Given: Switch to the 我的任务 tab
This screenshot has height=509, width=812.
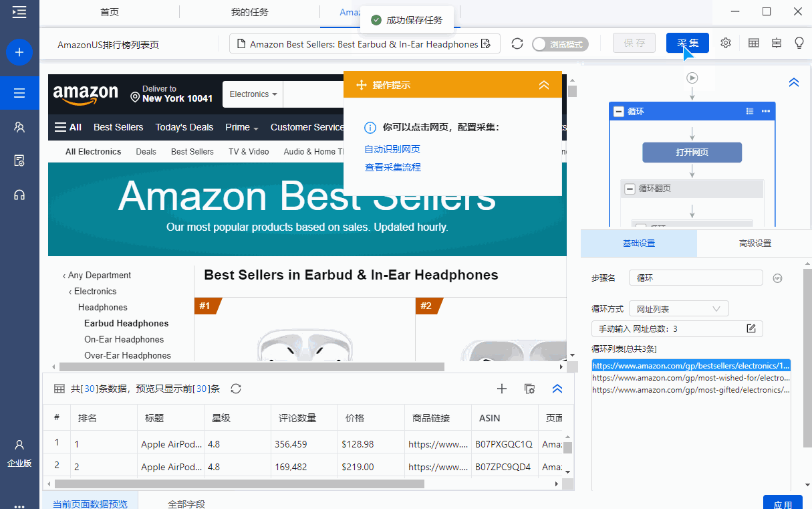Looking at the screenshot, I should pyautogui.click(x=249, y=12).
